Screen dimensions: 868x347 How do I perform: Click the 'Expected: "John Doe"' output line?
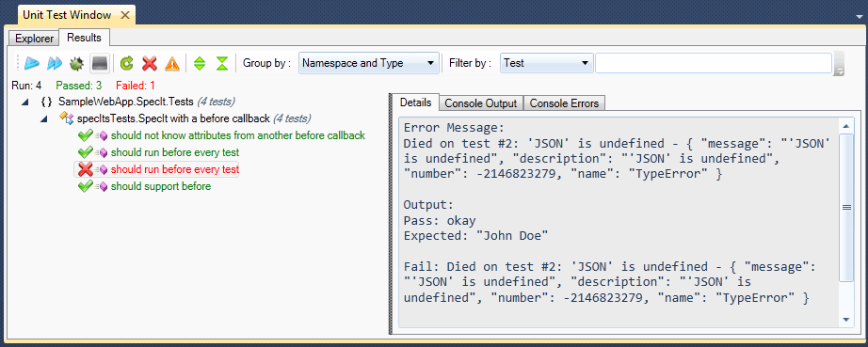point(476,236)
